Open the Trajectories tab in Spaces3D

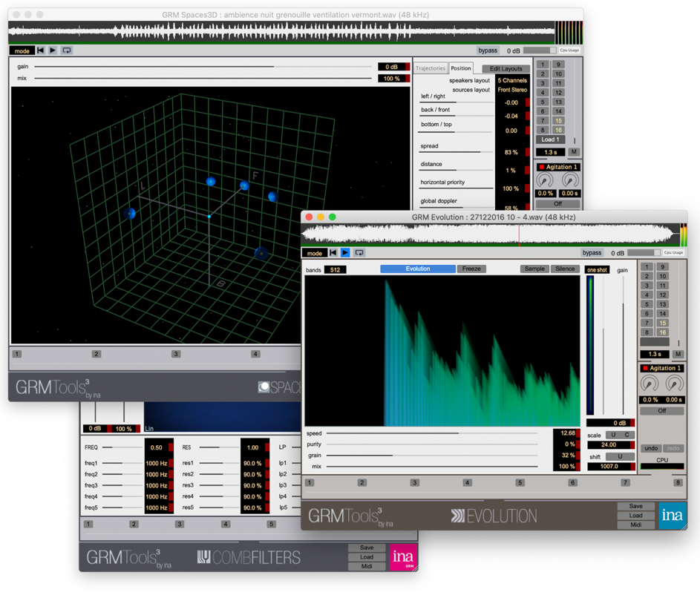[x=431, y=68]
